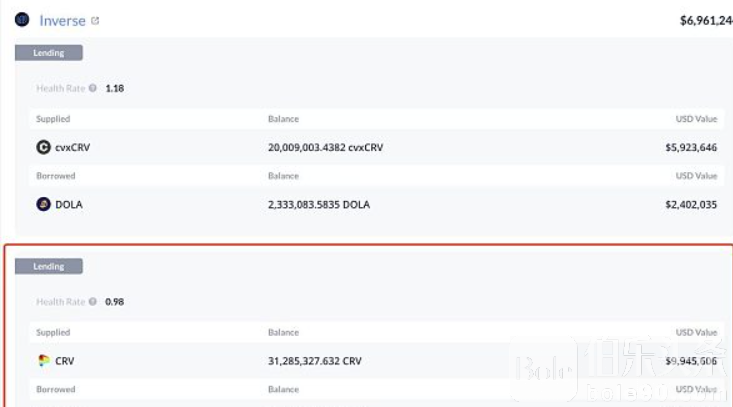Select the second Lending tag above Health Rate 0.98
This screenshot has height=407, width=733.
tap(49, 266)
